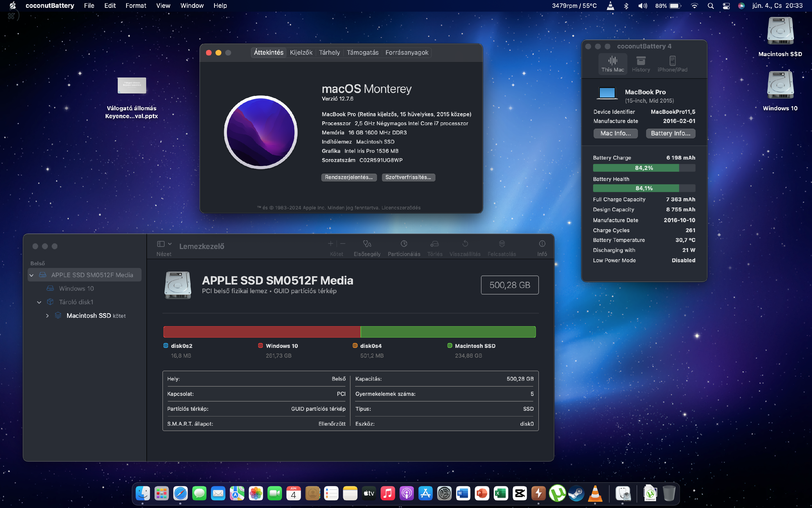Switch to Tárhely tab

tap(329, 52)
